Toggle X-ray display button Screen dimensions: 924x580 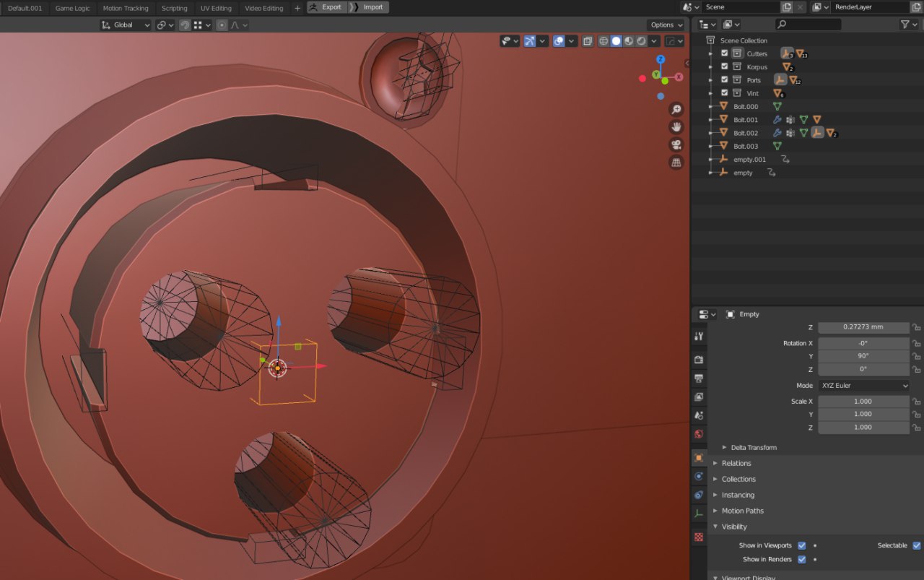pos(588,41)
